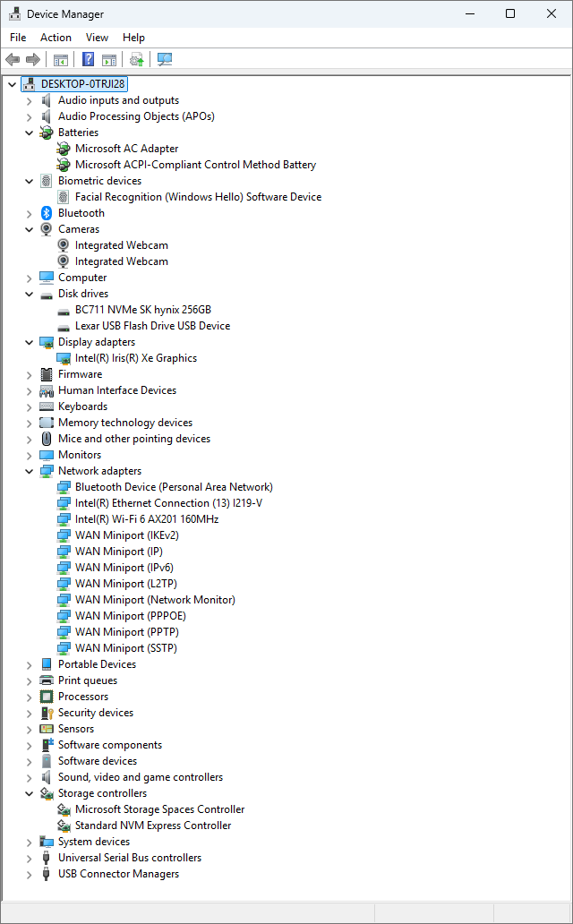Viewport: 573px width, 924px height.
Task: Select Microsoft AC Adapter
Action: tap(127, 149)
